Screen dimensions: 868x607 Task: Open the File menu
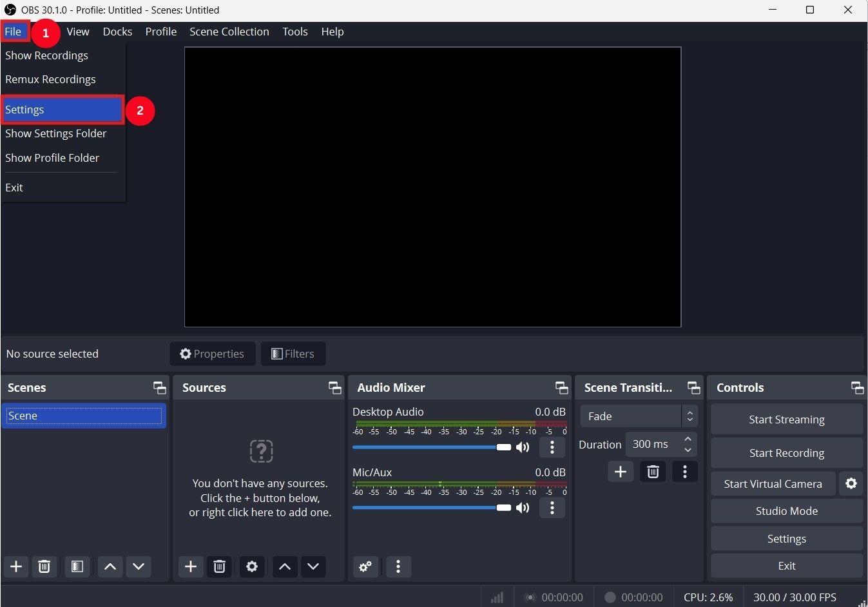(x=13, y=32)
